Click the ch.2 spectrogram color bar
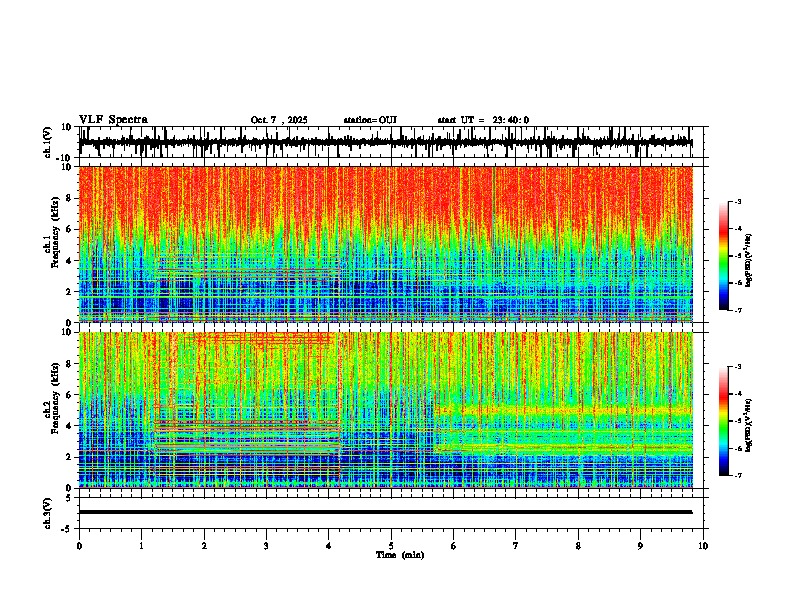This screenshot has width=792, height=612. tap(723, 421)
